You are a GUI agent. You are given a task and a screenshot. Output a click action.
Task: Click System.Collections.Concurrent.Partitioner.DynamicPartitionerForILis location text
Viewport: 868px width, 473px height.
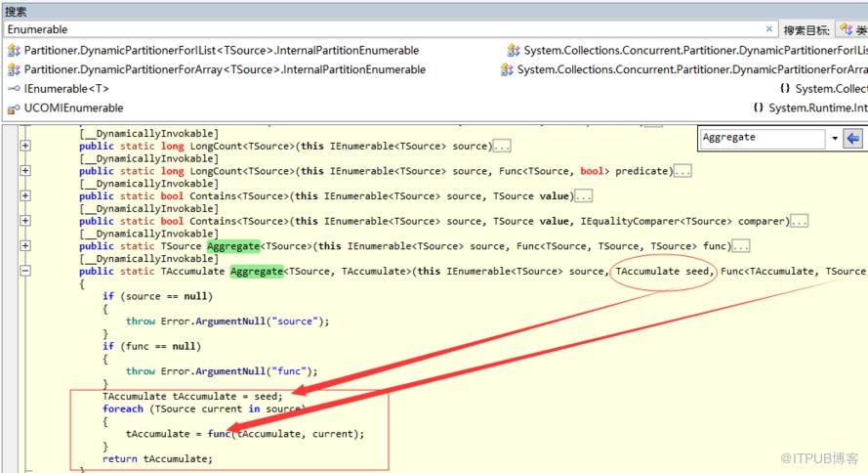[x=696, y=51]
